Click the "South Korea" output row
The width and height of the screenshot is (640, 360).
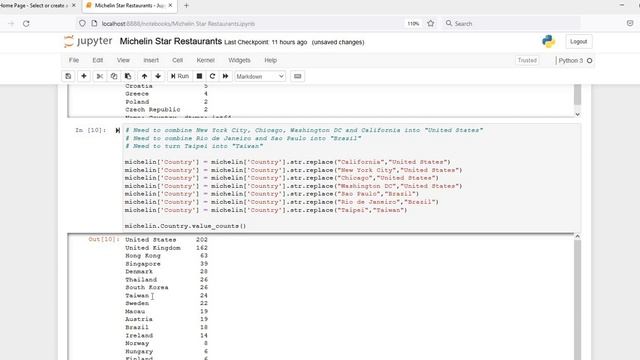point(166,287)
